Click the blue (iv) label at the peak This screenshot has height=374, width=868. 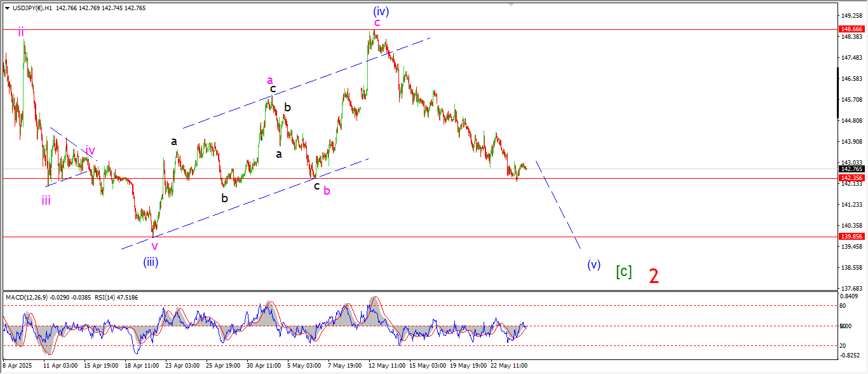(381, 11)
